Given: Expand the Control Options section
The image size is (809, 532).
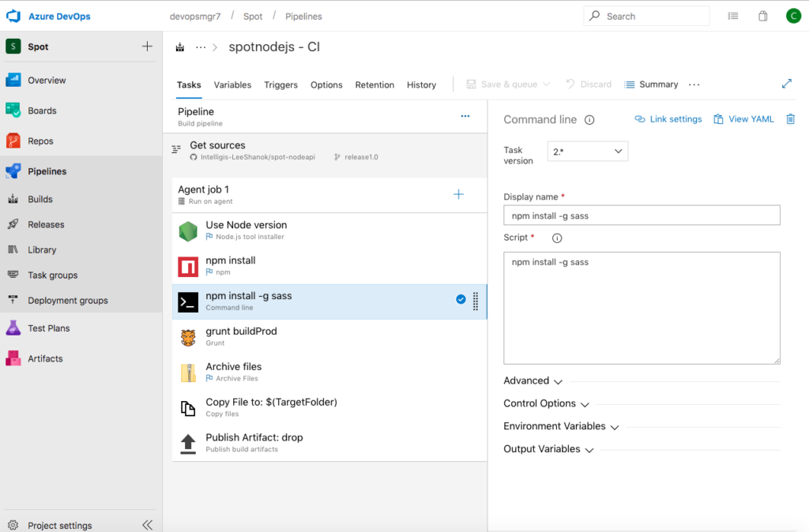Looking at the screenshot, I should point(546,404).
